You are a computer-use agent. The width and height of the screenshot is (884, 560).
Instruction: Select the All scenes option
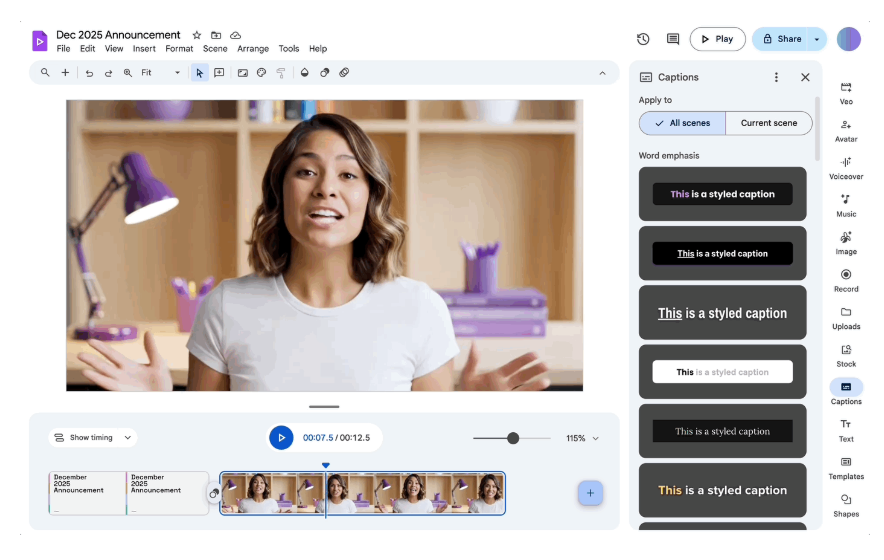682,123
